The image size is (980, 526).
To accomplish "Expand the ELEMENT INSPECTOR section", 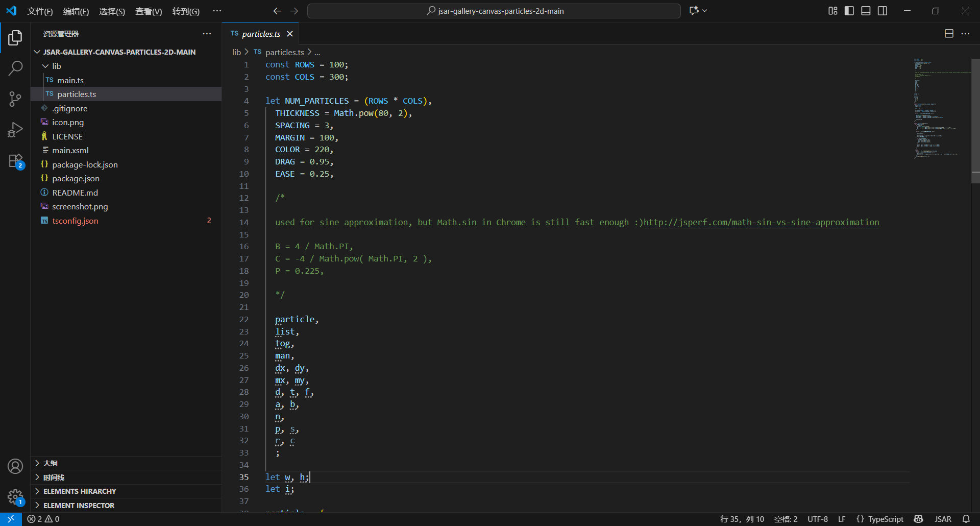I will 79,506.
